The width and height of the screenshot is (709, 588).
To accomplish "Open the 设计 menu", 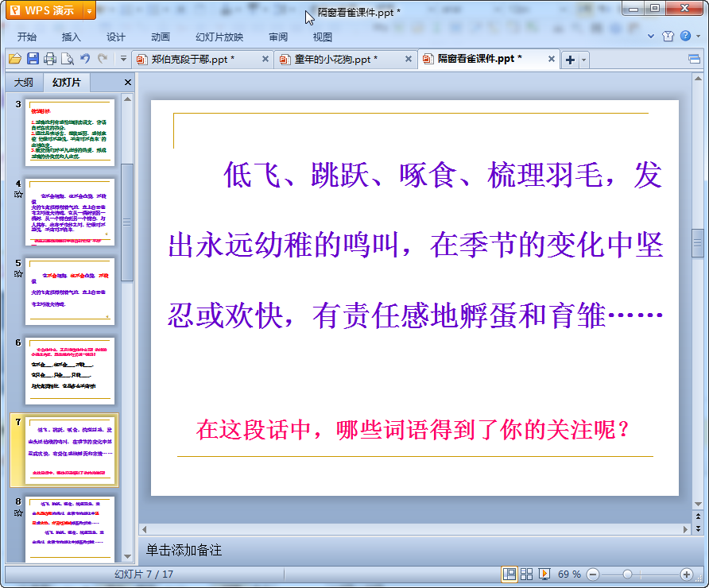I will [x=116, y=37].
